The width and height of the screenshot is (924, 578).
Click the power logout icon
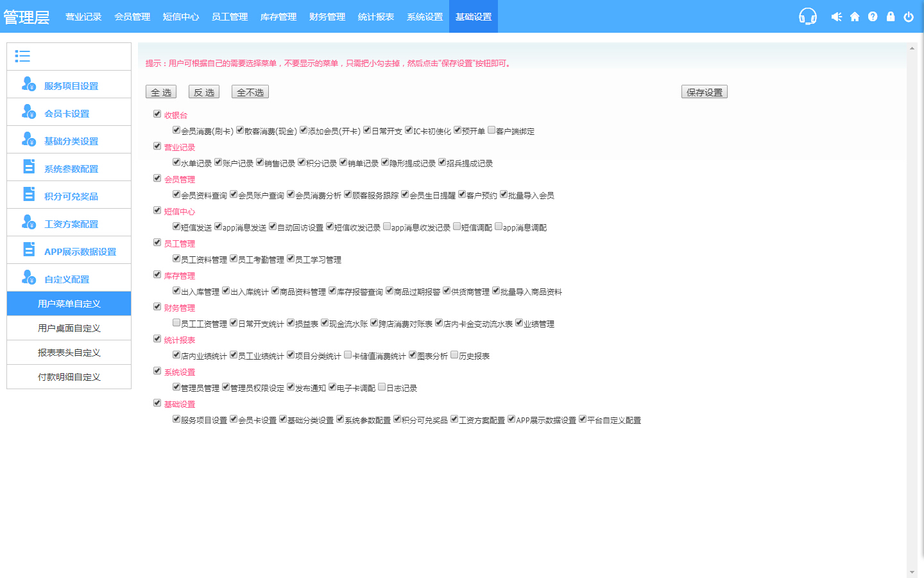pyautogui.click(x=909, y=17)
